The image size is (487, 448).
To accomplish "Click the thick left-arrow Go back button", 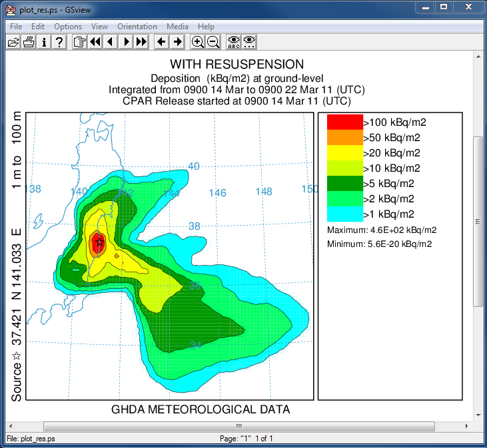I will click(161, 42).
